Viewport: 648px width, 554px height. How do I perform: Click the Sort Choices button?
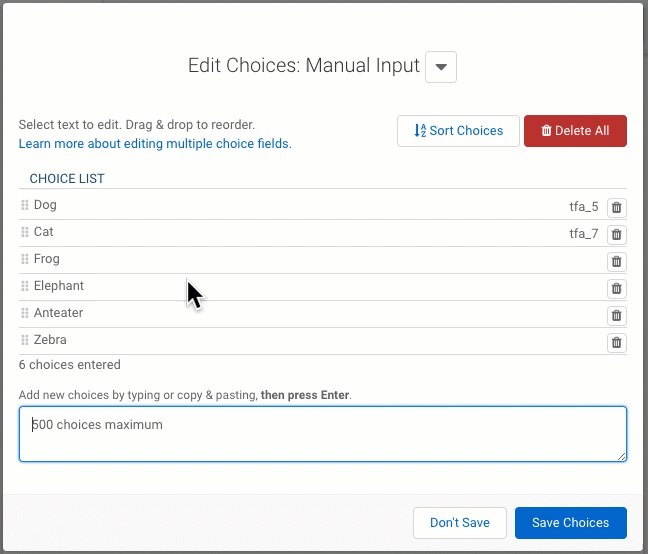[458, 131]
